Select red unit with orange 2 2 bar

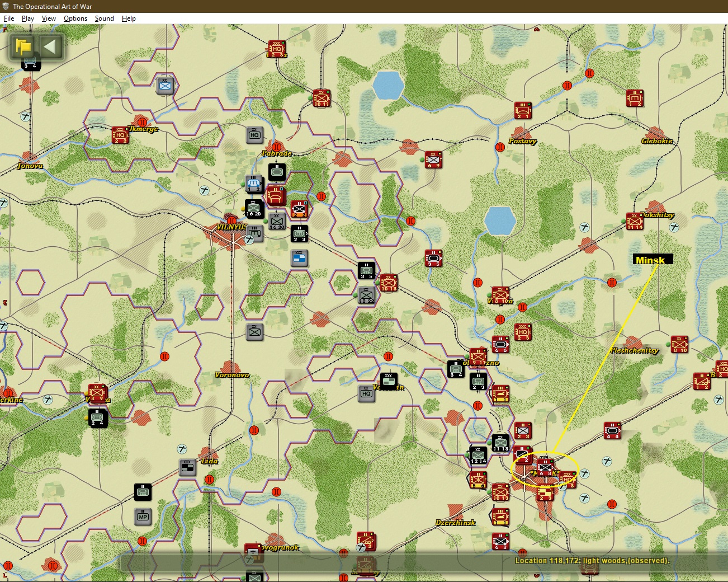pos(299,209)
